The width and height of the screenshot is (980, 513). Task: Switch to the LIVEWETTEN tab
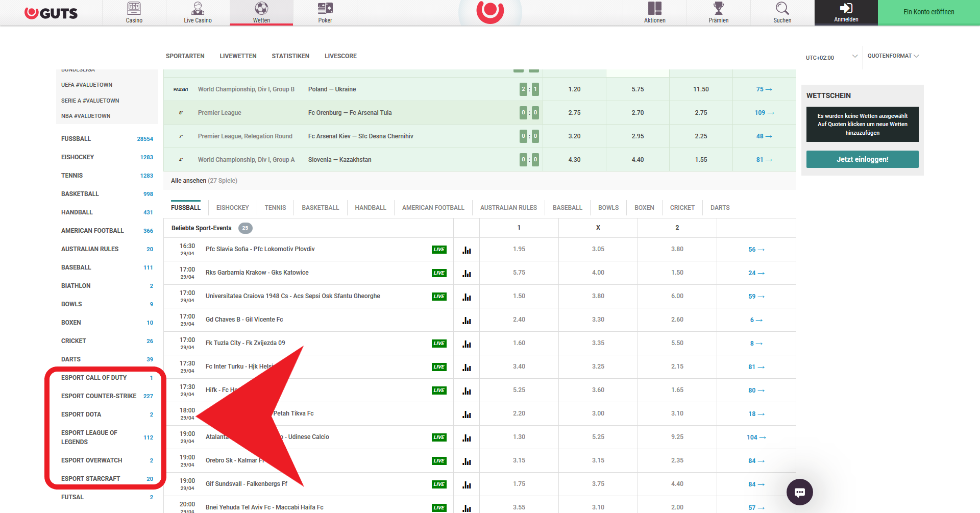click(x=238, y=56)
